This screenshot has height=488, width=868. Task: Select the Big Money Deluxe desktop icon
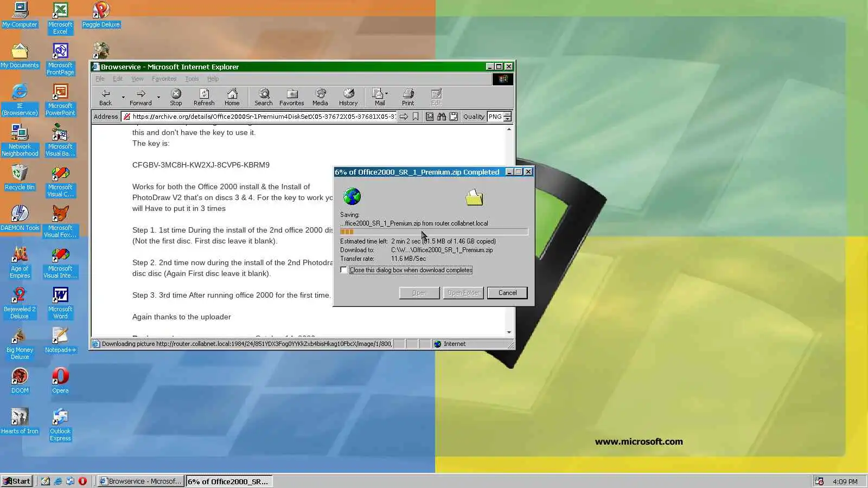20,344
